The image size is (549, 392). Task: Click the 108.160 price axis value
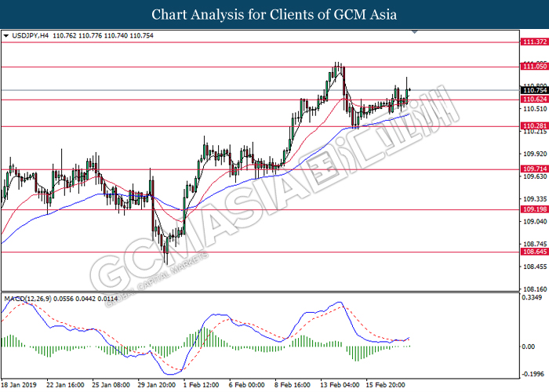pos(535,289)
